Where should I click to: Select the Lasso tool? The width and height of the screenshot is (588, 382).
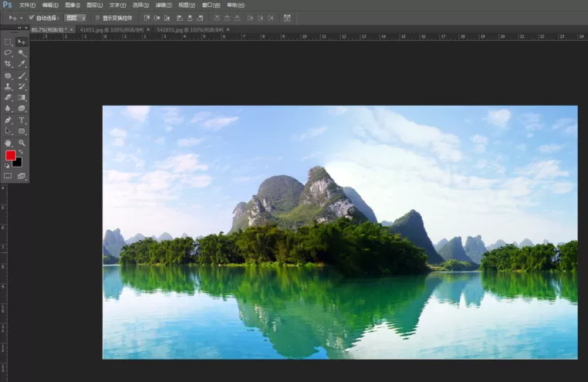tap(8, 52)
